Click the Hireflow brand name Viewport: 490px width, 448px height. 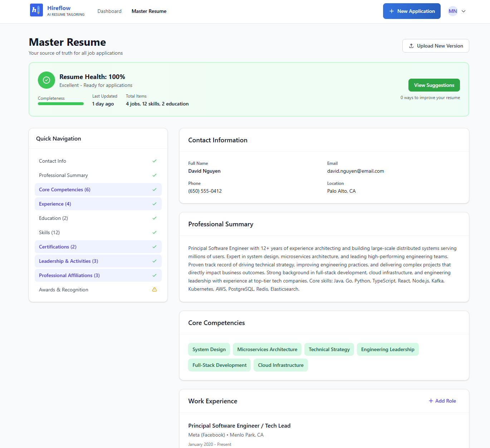coord(59,8)
